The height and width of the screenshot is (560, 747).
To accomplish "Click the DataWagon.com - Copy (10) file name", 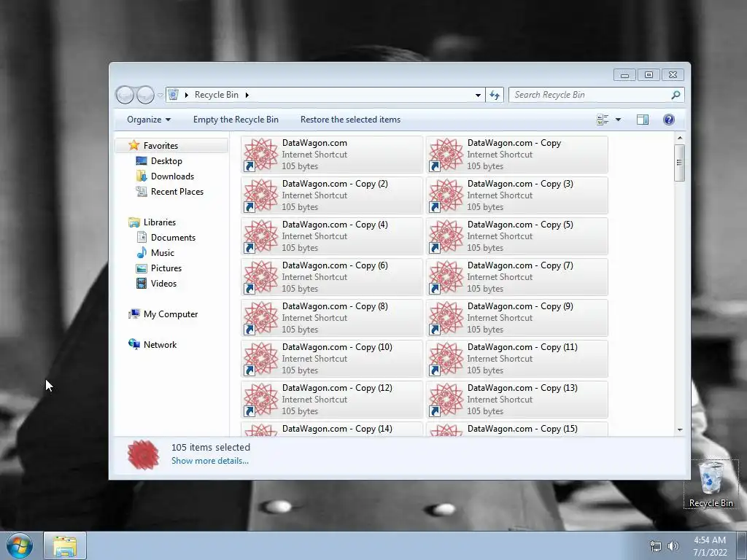I will pos(337,347).
